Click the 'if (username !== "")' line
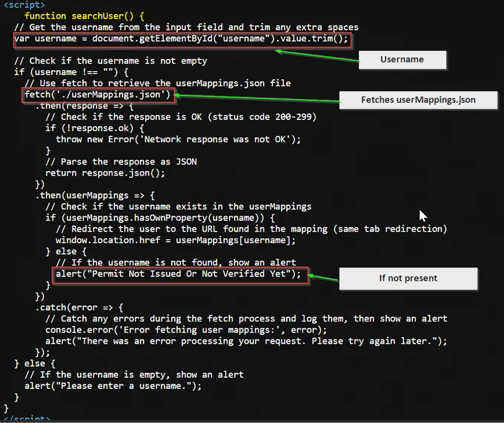The height and width of the screenshot is (423, 504). pos(71,73)
